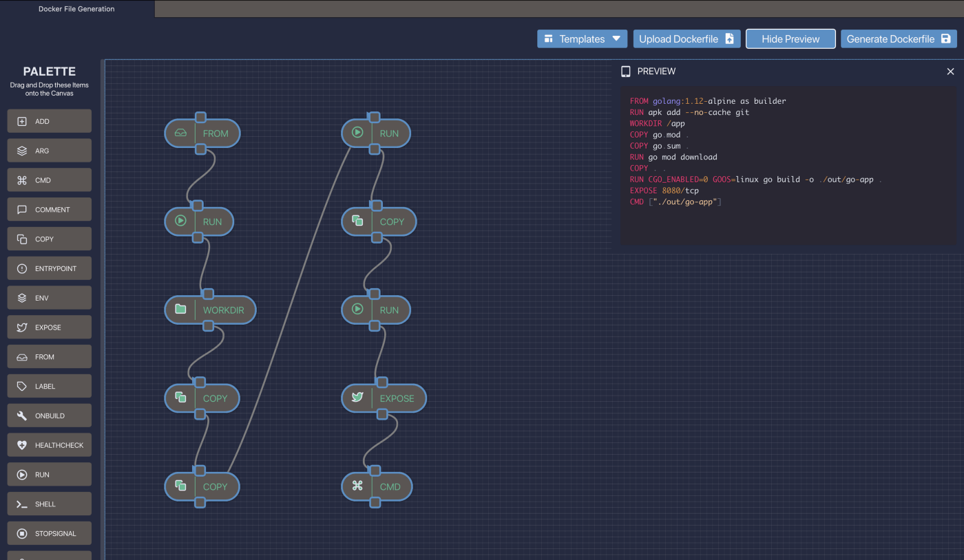Click the RUN play icon in palette
The image size is (964, 560).
21,475
